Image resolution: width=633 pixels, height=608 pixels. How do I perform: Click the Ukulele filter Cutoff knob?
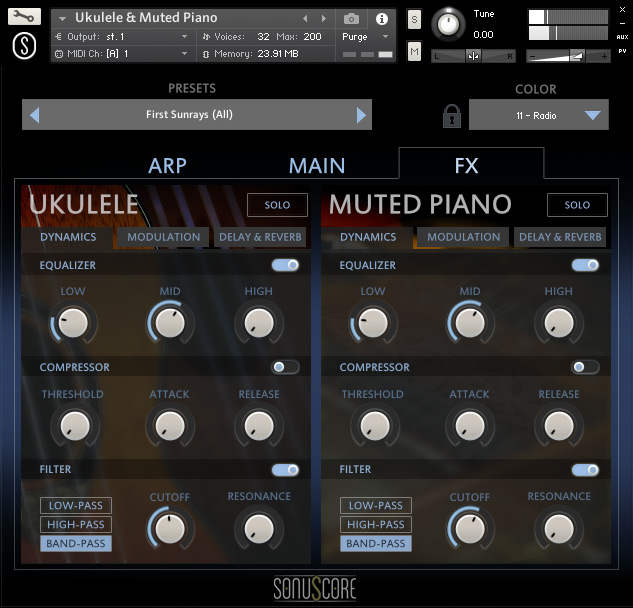[170, 528]
